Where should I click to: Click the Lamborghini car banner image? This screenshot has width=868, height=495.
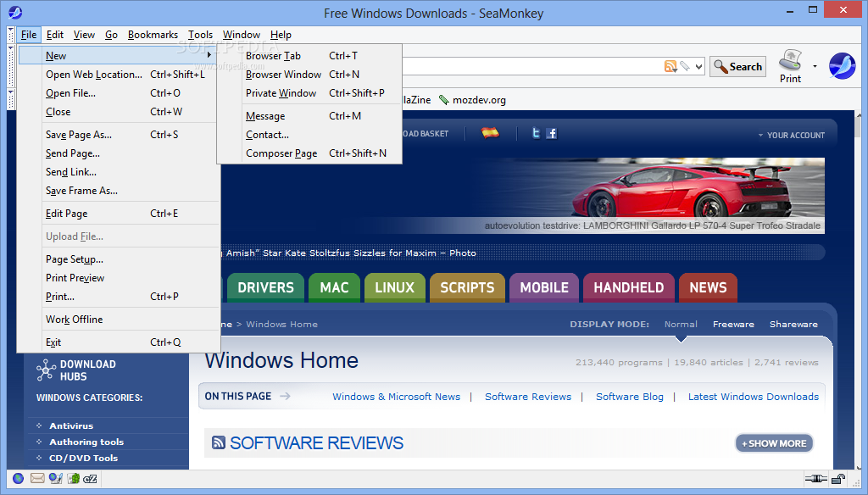(x=654, y=196)
